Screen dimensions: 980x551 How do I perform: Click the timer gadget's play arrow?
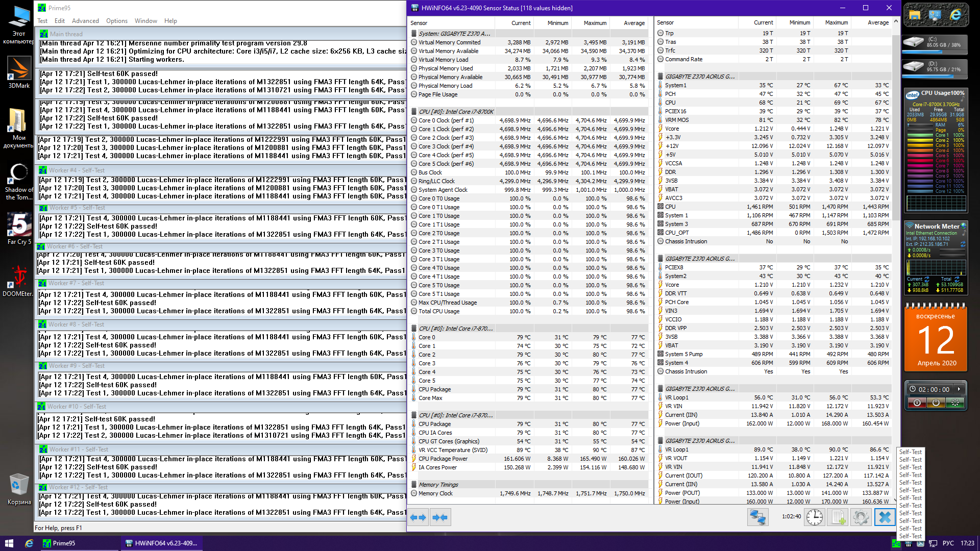[x=959, y=389]
